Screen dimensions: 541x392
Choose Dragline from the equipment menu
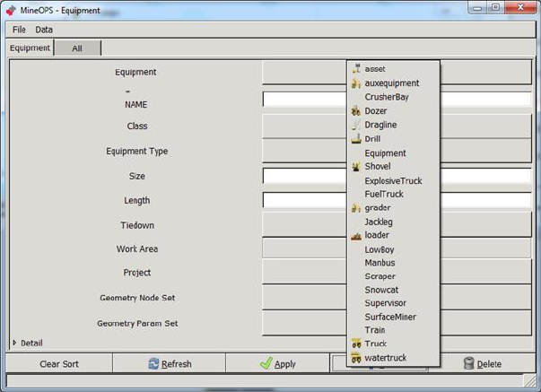coord(393,125)
